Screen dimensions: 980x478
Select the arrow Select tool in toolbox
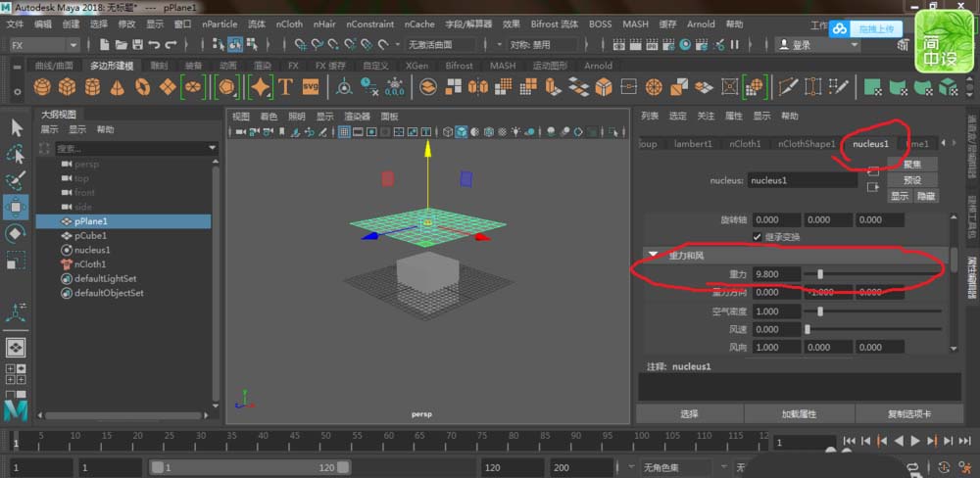[17, 127]
